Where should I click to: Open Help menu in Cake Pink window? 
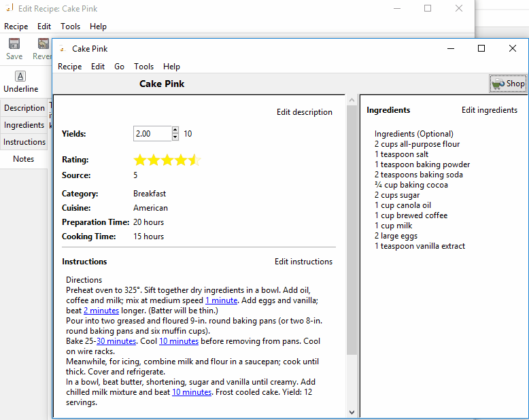pos(171,67)
